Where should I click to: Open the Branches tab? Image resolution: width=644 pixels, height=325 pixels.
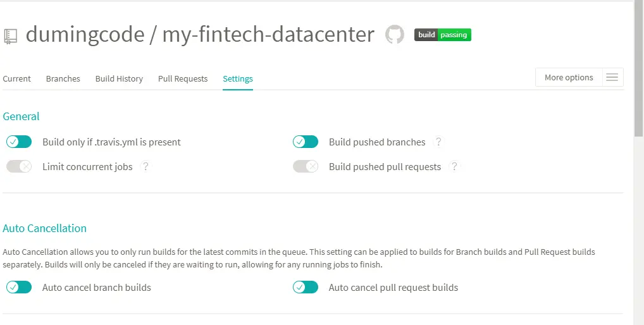click(63, 79)
